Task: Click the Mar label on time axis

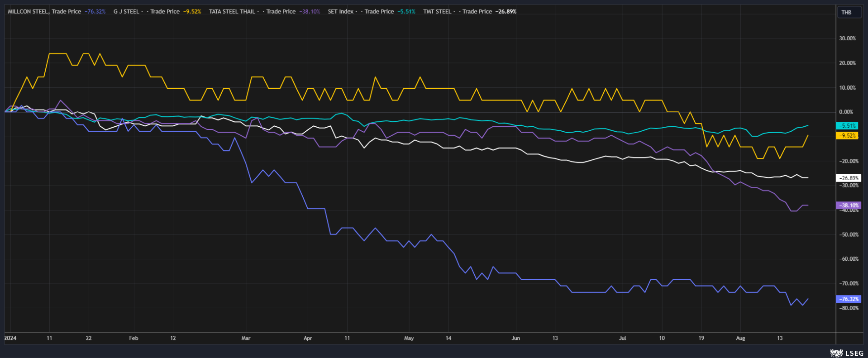Action: click(x=246, y=339)
